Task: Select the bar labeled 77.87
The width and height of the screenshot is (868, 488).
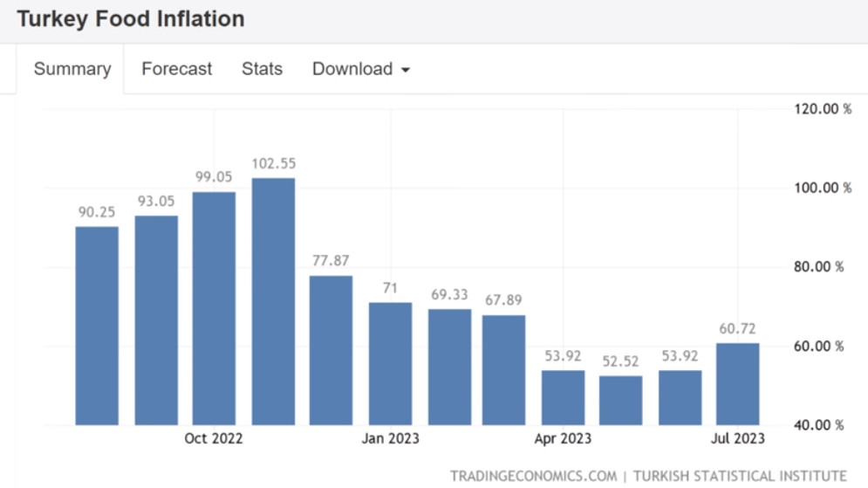Action: pyautogui.click(x=331, y=350)
